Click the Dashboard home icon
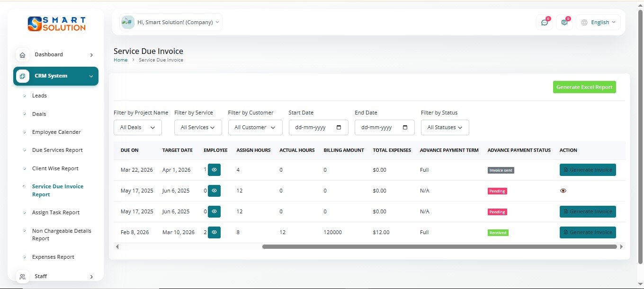This screenshot has width=644, height=289. (x=22, y=55)
